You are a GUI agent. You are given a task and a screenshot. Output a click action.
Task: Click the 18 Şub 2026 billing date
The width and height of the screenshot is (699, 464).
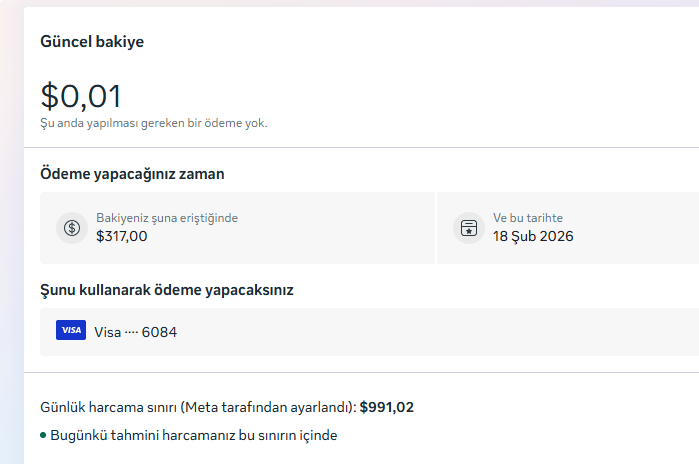(x=533, y=236)
